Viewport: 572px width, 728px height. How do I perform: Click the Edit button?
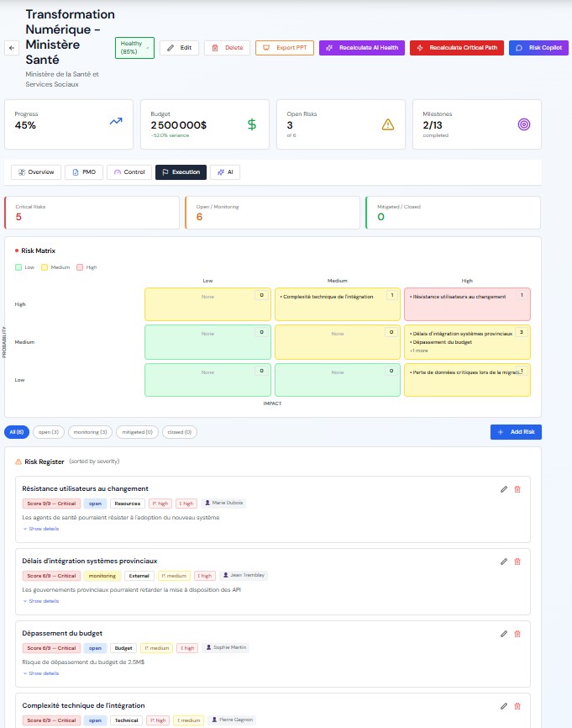pos(179,48)
